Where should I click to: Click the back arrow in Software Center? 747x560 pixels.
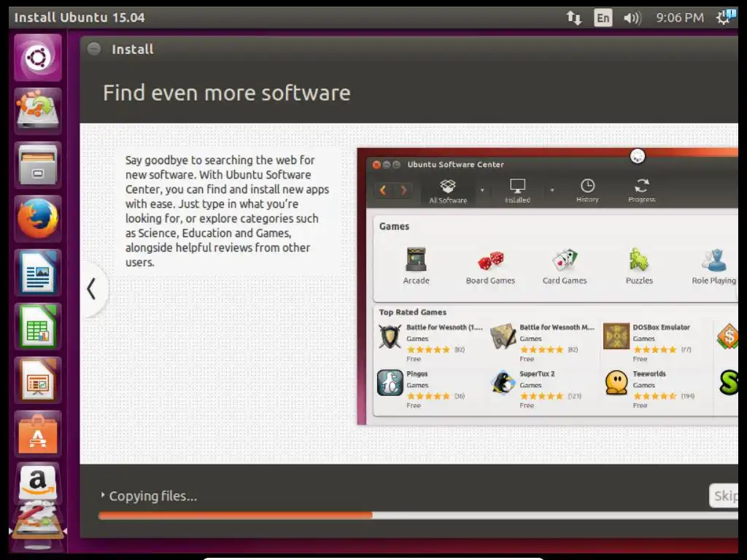383,190
